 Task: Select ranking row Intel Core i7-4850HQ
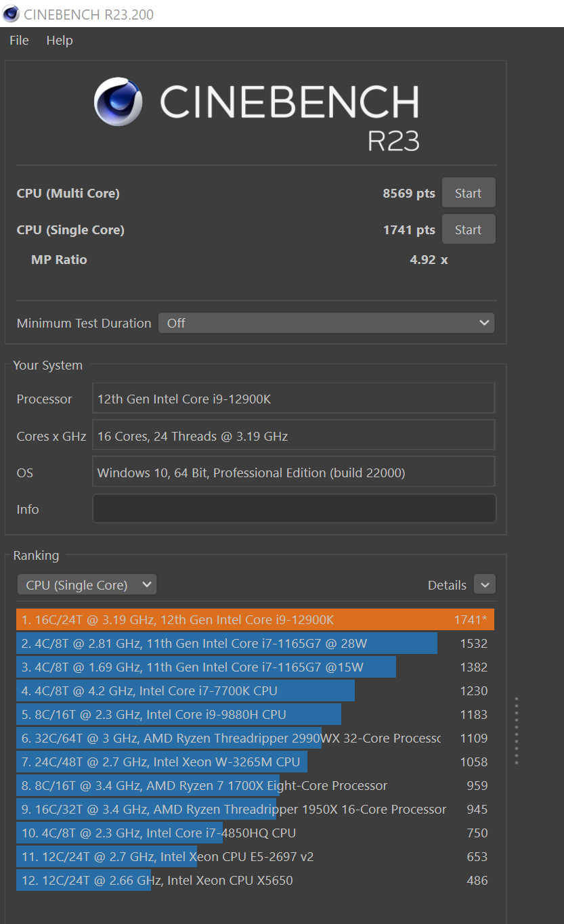255,833
